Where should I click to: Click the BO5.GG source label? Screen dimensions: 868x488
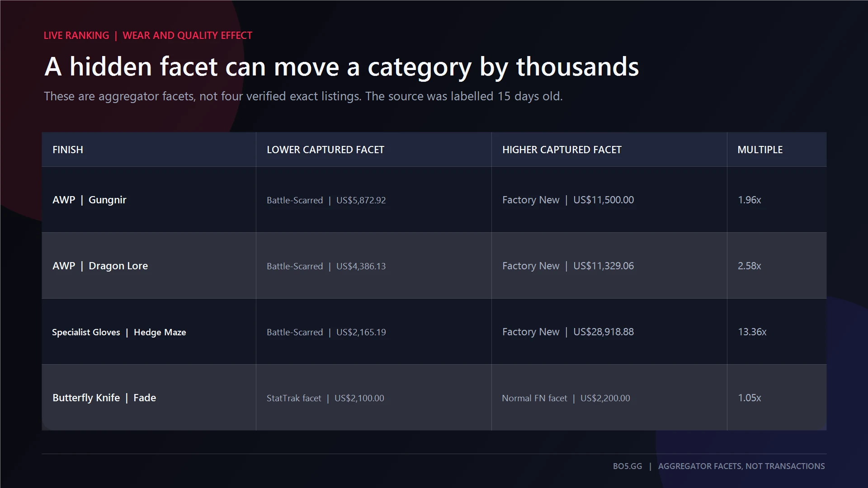coord(627,466)
